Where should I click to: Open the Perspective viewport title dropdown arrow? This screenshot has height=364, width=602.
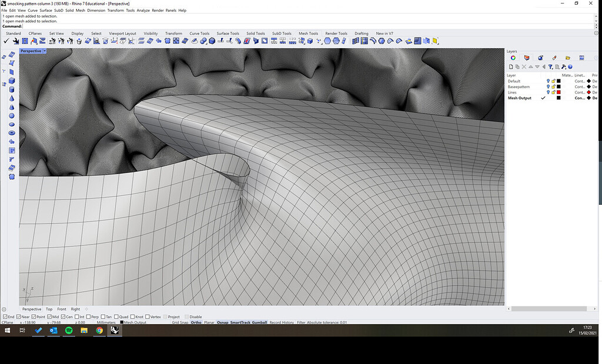pyautogui.click(x=45, y=51)
